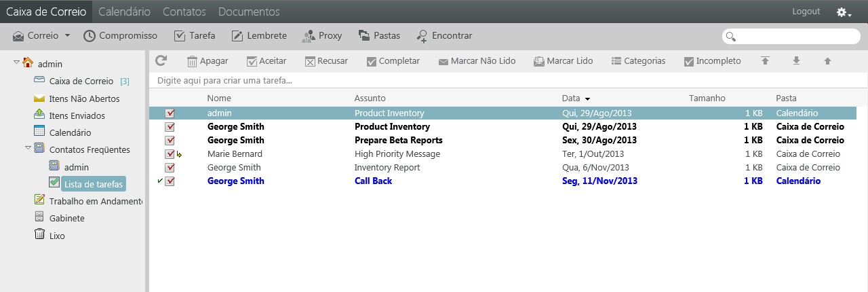
Task: Open the settings gear dropdown menu
Action: (x=844, y=12)
